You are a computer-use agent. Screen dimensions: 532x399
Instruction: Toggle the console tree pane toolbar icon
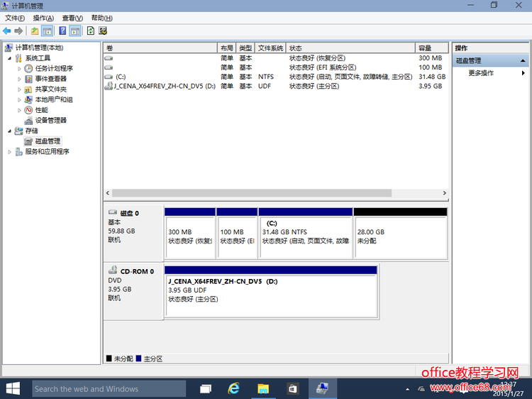[47, 31]
